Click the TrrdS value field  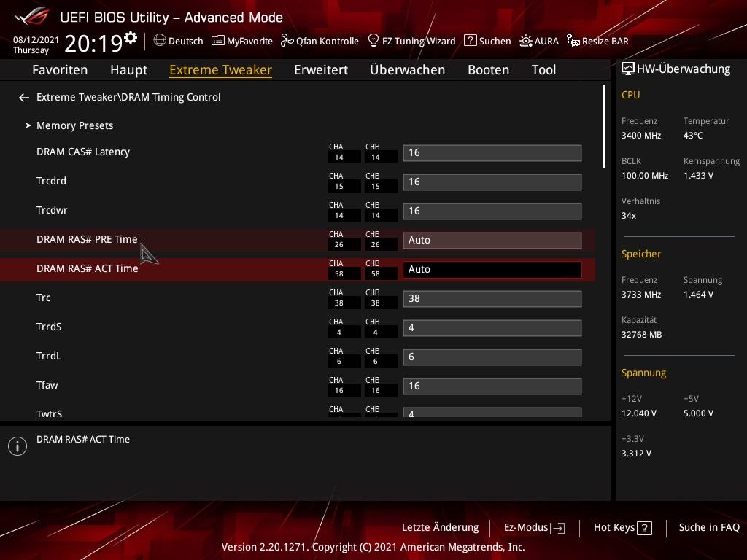492,327
